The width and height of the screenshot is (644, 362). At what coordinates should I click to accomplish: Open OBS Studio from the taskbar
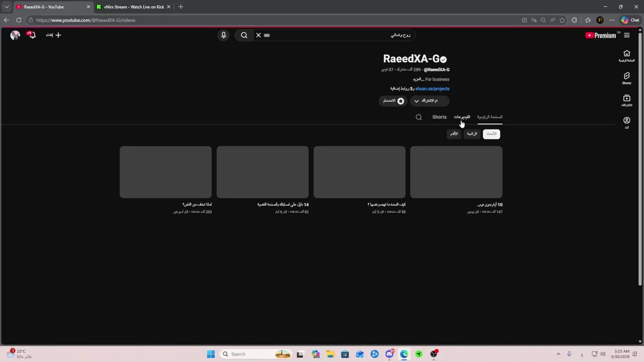point(434,354)
